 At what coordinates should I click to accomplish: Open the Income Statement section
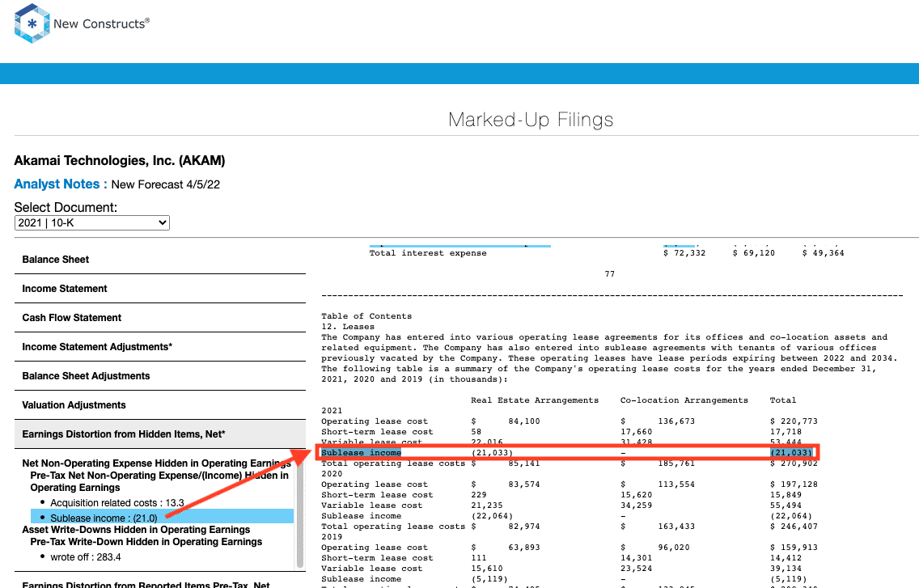click(x=160, y=289)
